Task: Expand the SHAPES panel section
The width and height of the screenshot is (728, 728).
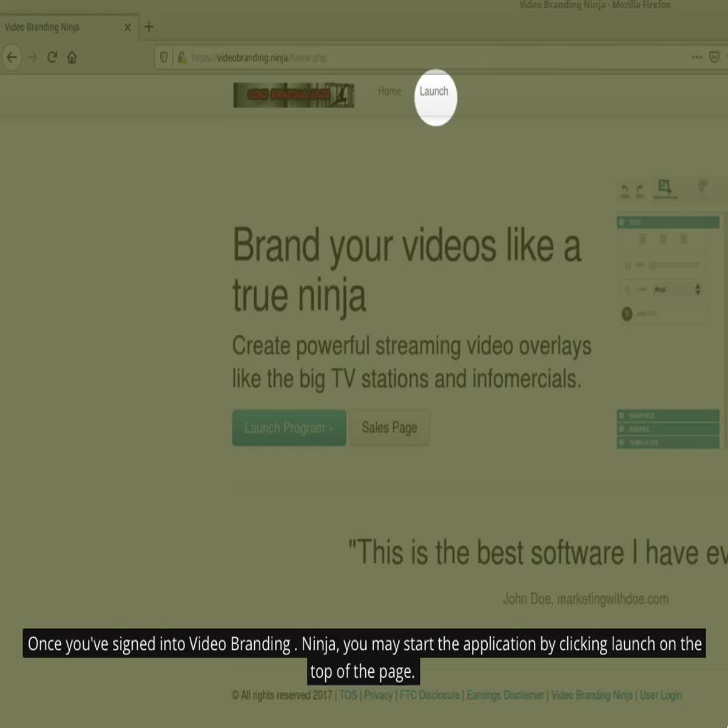Action: pyautogui.click(x=666, y=429)
